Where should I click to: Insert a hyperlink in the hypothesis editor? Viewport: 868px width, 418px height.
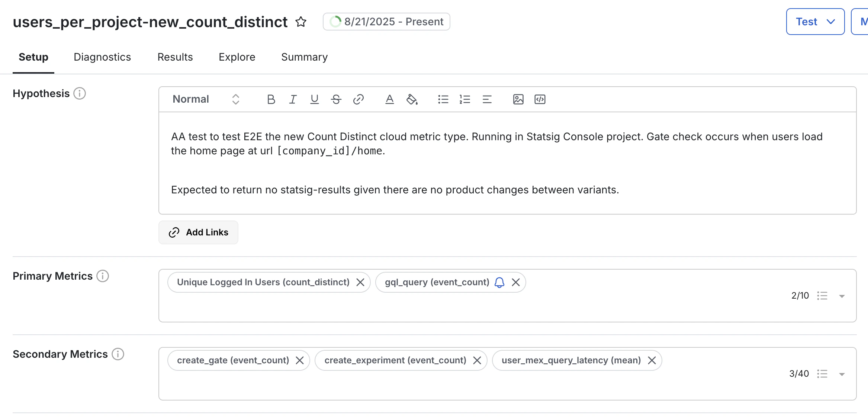(x=358, y=99)
